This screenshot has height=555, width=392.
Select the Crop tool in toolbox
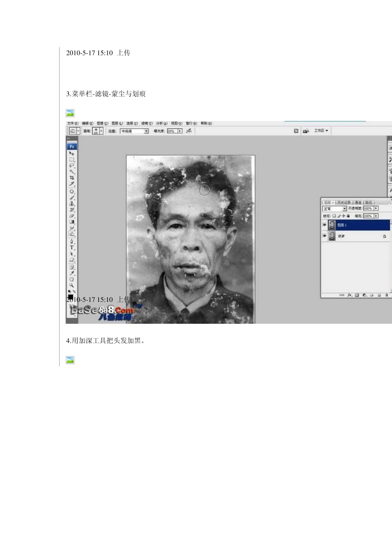(72, 178)
